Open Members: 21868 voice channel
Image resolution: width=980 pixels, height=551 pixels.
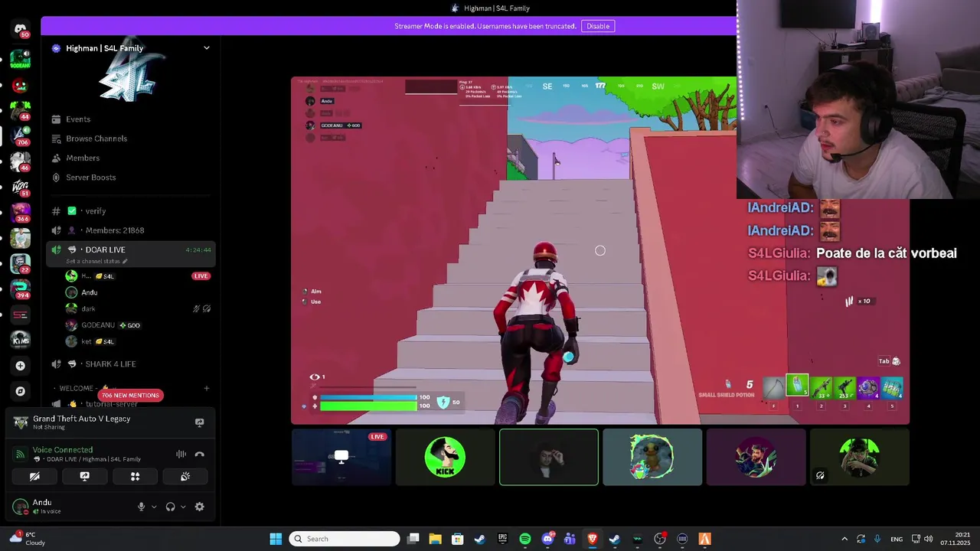130,230
